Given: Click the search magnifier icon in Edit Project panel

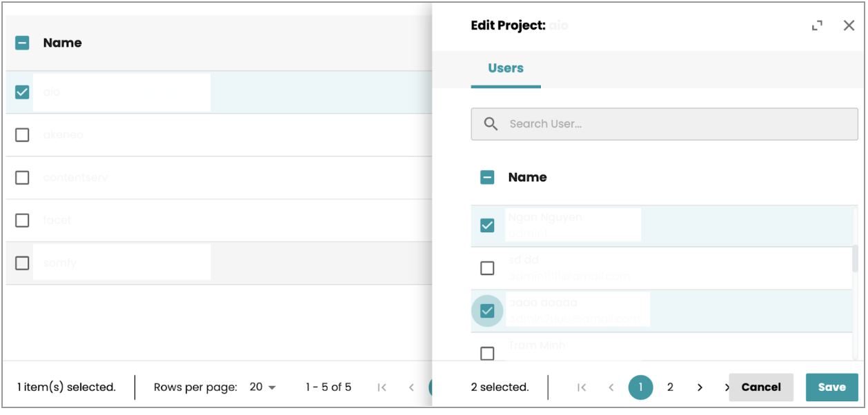Looking at the screenshot, I should tap(491, 124).
